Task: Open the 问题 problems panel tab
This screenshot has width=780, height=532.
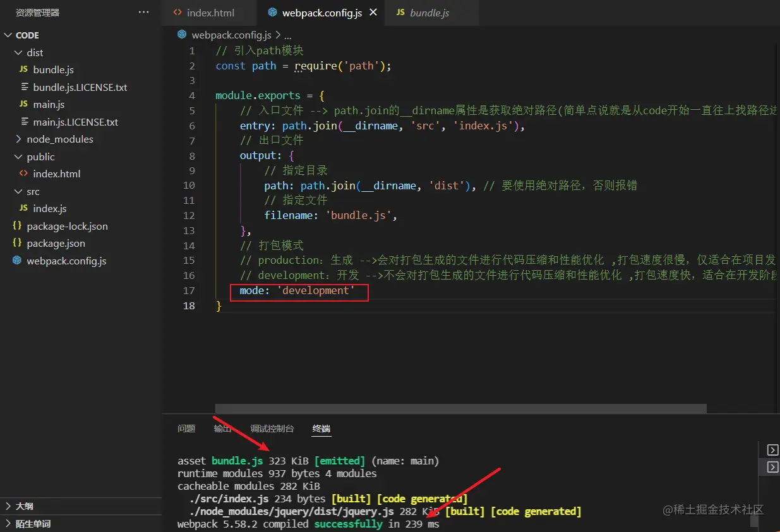Action: click(186, 429)
